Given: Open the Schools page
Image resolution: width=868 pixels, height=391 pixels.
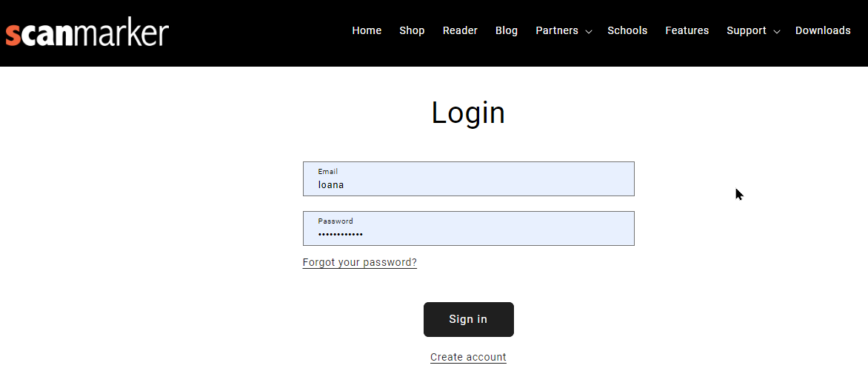Looking at the screenshot, I should 627,30.
